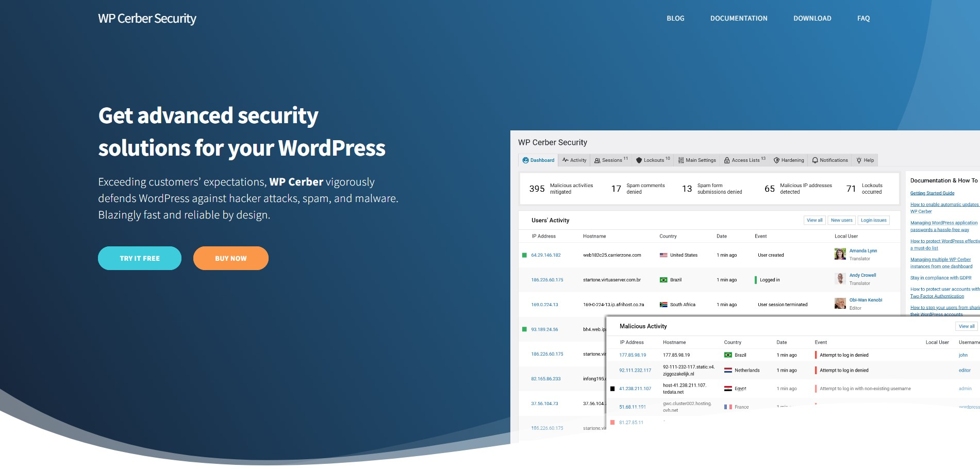Viewport: 980px width, 469px height.
Task: Open the FAQ menu item
Action: tap(863, 19)
